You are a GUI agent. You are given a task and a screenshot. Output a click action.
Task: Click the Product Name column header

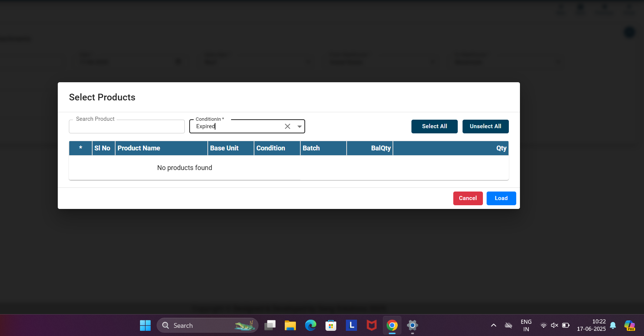tap(139, 148)
